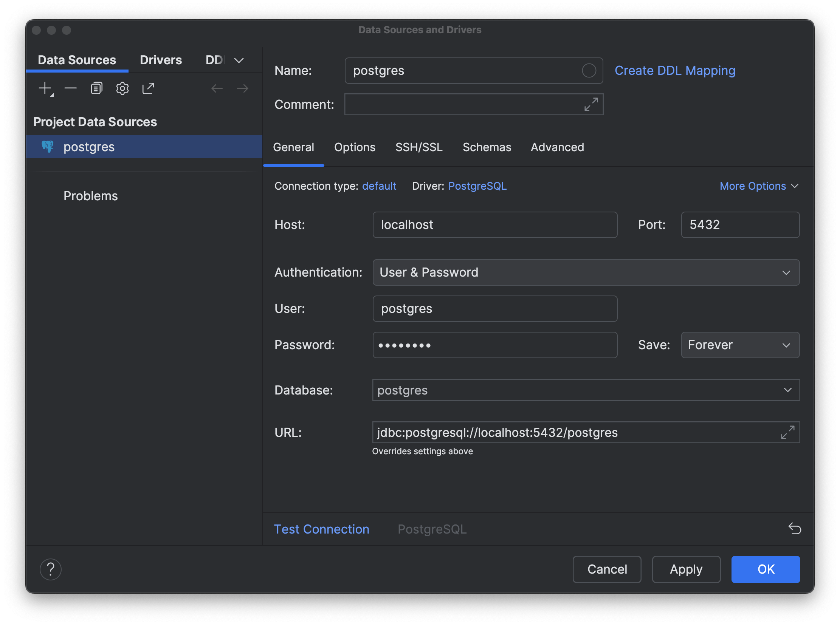This screenshot has width=840, height=625.
Task: Expand the Comment field editor
Action: [x=591, y=104]
